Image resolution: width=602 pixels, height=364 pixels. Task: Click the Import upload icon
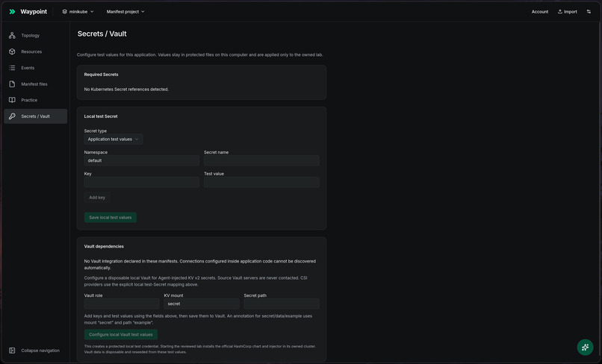559,11
